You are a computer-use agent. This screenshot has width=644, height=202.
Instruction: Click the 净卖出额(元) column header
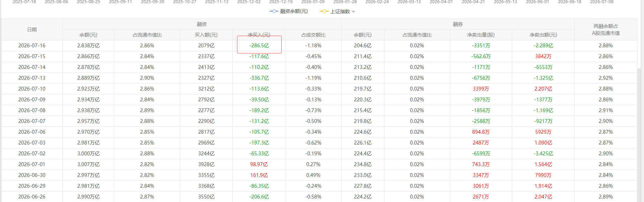(543, 35)
